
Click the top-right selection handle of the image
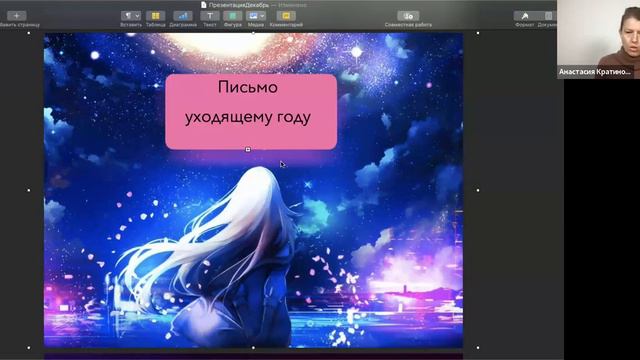pos(478,33)
